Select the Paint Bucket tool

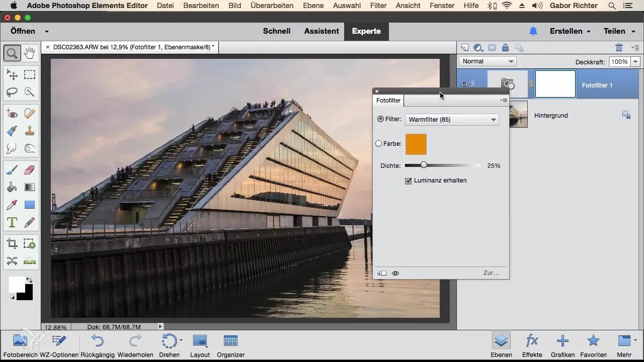pos(12,188)
